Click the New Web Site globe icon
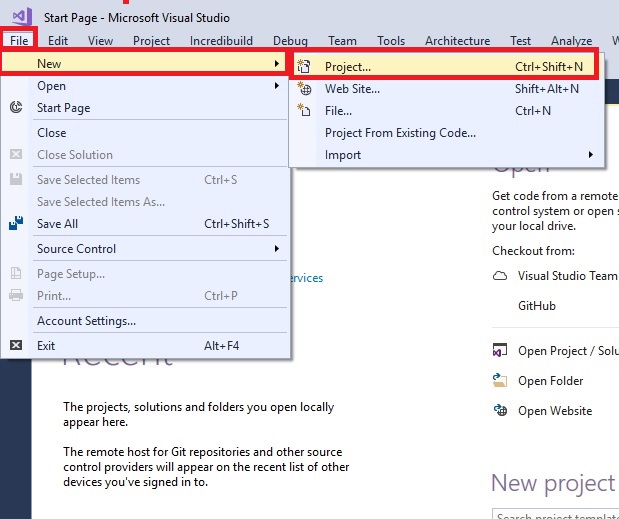The image size is (619, 519). (x=304, y=88)
